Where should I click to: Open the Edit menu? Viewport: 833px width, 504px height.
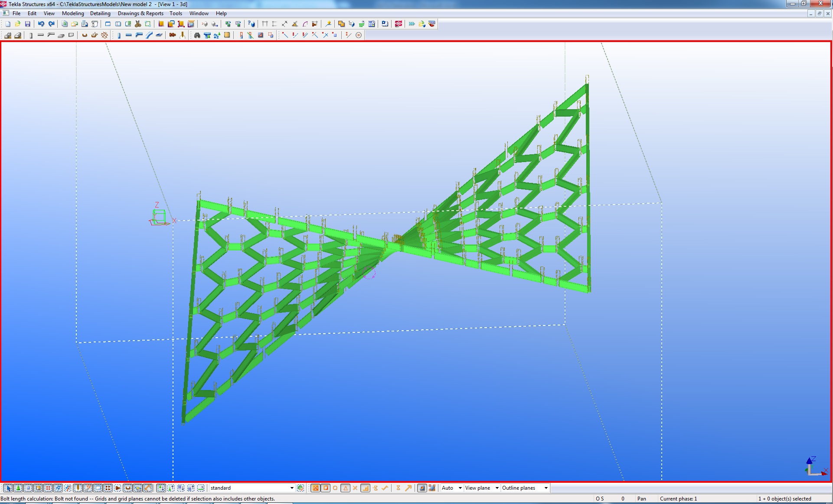click(32, 13)
